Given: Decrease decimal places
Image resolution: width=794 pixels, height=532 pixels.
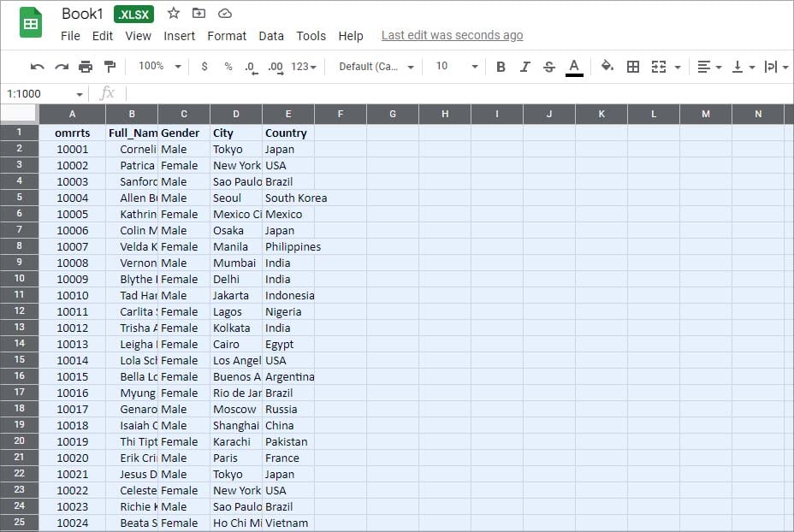Looking at the screenshot, I should pos(252,68).
